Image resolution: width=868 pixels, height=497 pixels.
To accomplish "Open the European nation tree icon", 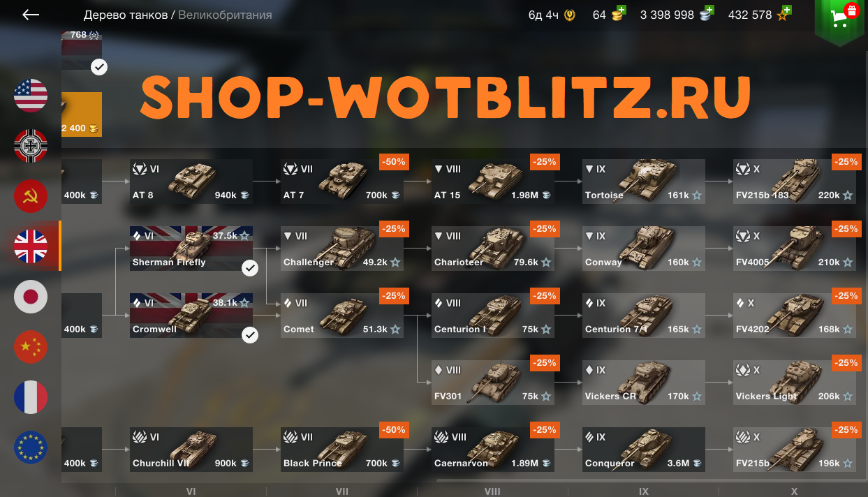I will point(31,447).
